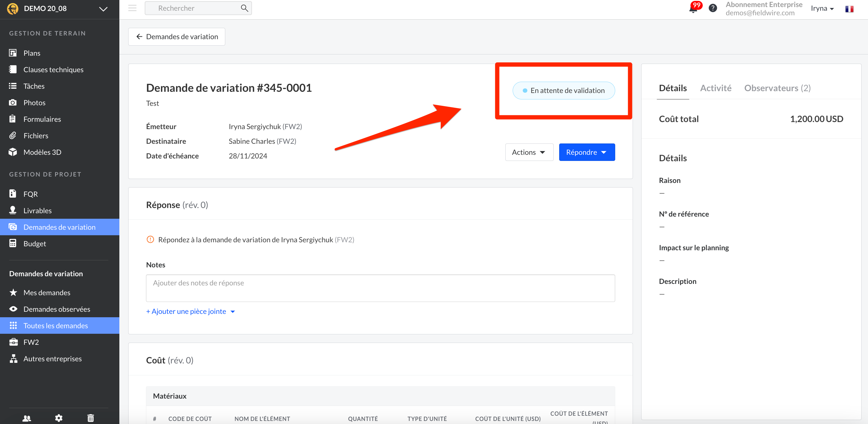This screenshot has height=424, width=868.
Task: Open Demandes observées with the eye icon
Action: coord(57,309)
